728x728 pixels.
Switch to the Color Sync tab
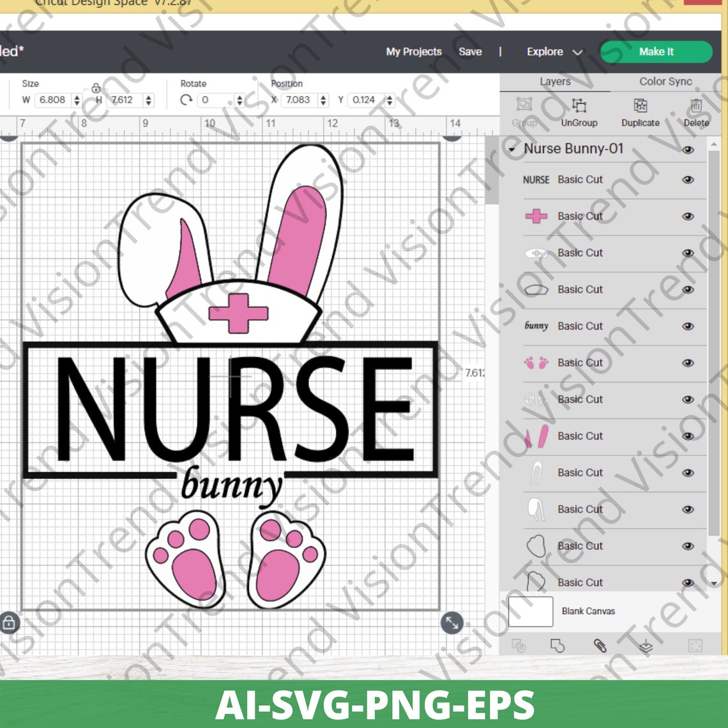[665, 82]
